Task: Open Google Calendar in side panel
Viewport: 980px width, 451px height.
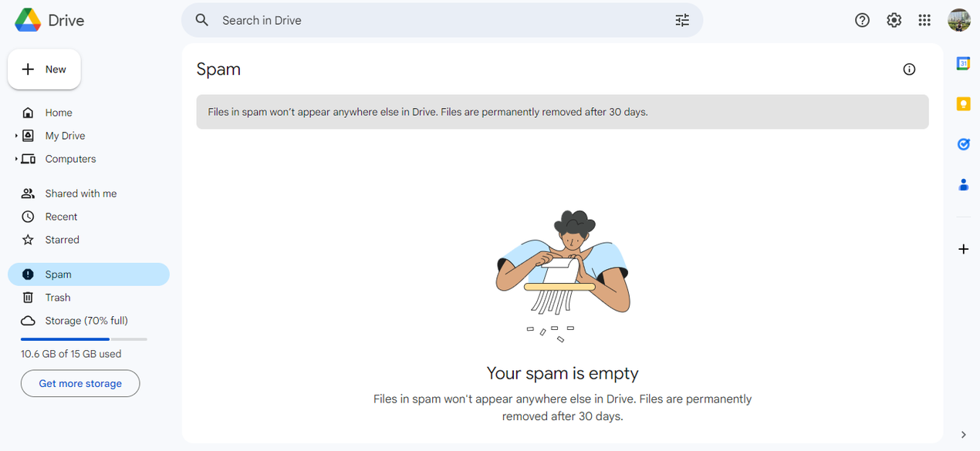Action: pyautogui.click(x=963, y=63)
